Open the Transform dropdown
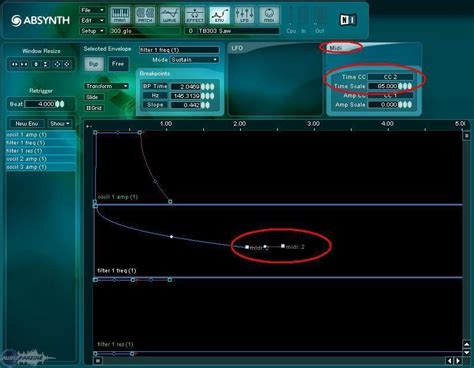 pyautogui.click(x=106, y=86)
